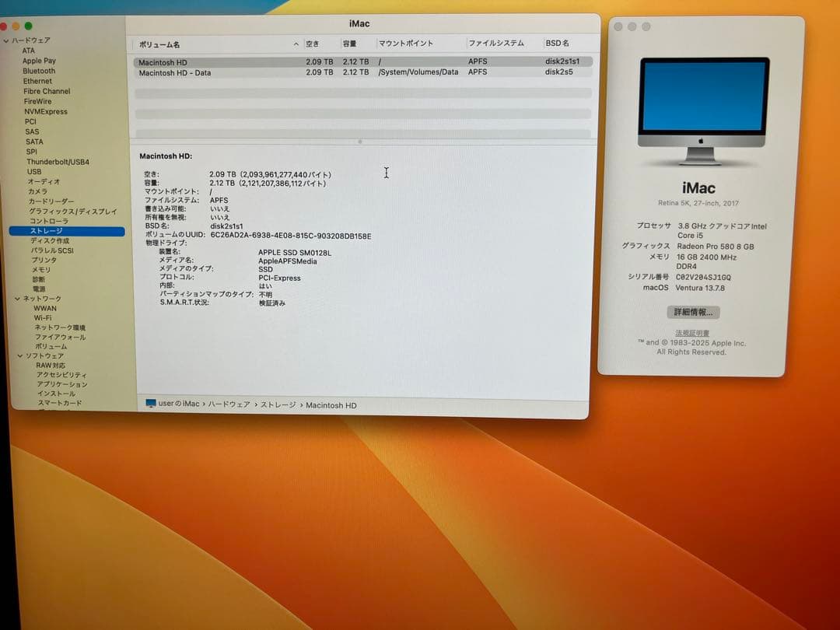Click the pane divider handle dot
Image resolution: width=840 pixels, height=630 pixels.
360,142
